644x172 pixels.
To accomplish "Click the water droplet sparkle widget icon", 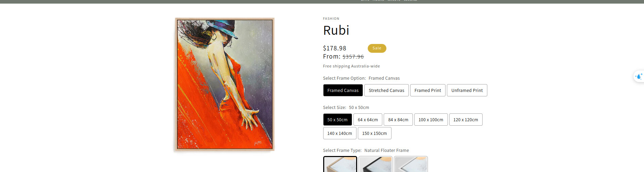I will pyautogui.click(x=639, y=76).
